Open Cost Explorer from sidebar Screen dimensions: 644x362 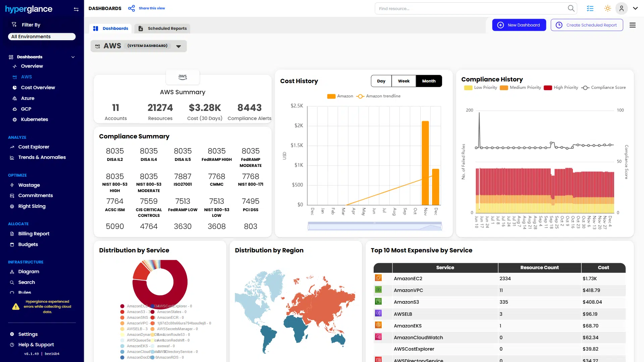(x=34, y=147)
